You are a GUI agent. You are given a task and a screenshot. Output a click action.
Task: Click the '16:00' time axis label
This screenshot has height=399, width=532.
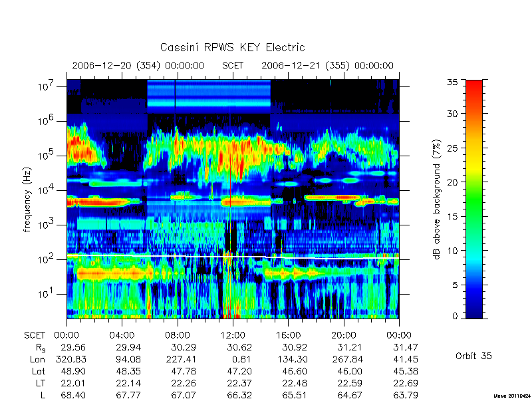(289, 336)
